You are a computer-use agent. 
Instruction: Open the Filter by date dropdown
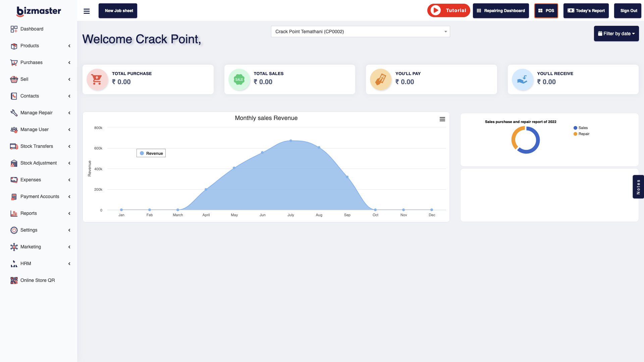616,34
